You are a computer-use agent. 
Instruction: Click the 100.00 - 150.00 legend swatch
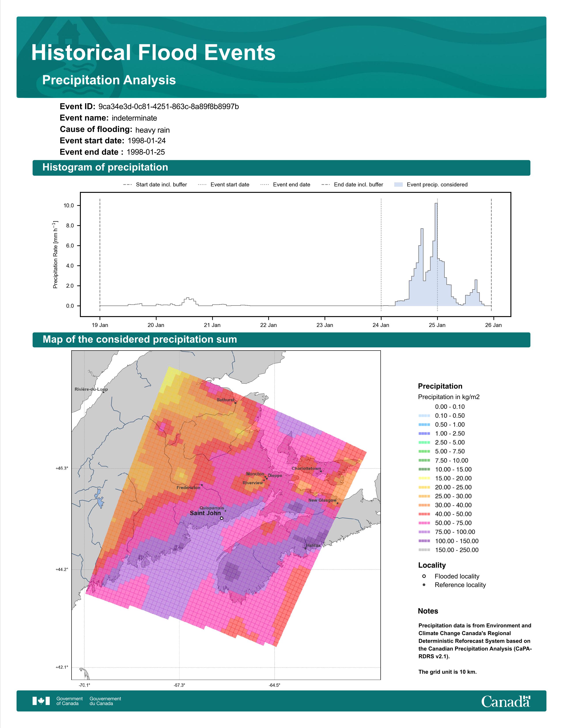pos(424,541)
